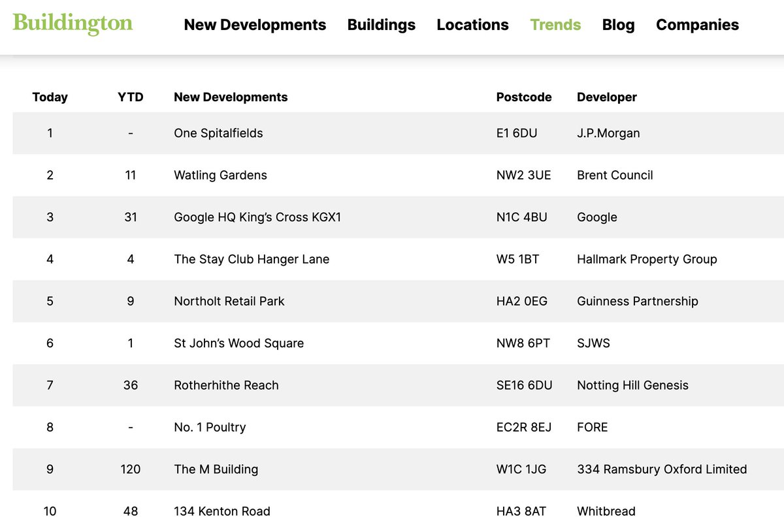Viewport: 784px width, 532px height.
Task: Click YTD value 9 for Northolt Retail Park
Action: pos(131,302)
